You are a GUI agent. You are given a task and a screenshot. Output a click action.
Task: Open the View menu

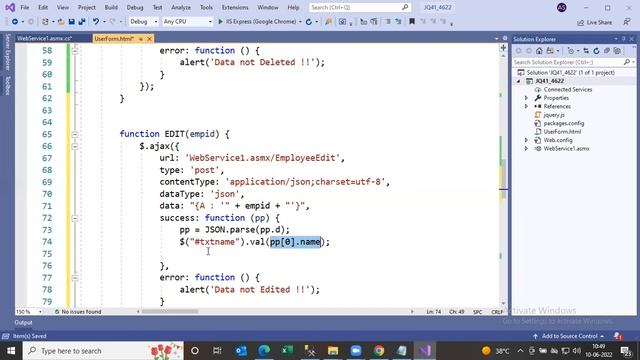62,7
